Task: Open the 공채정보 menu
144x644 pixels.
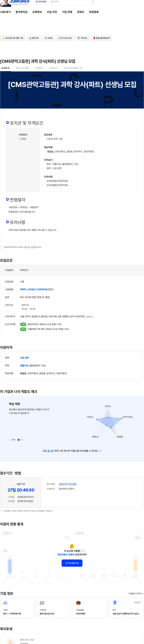Action: click(37, 12)
